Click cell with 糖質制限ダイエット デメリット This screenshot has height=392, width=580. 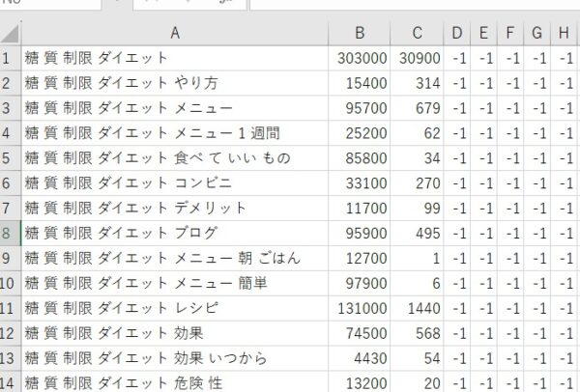point(175,209)
